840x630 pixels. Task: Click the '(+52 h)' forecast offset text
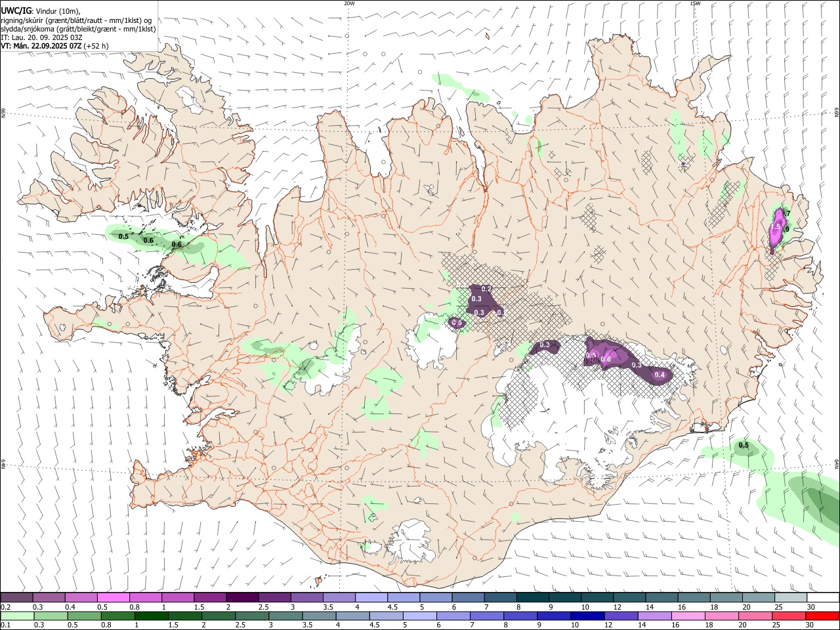96,46
